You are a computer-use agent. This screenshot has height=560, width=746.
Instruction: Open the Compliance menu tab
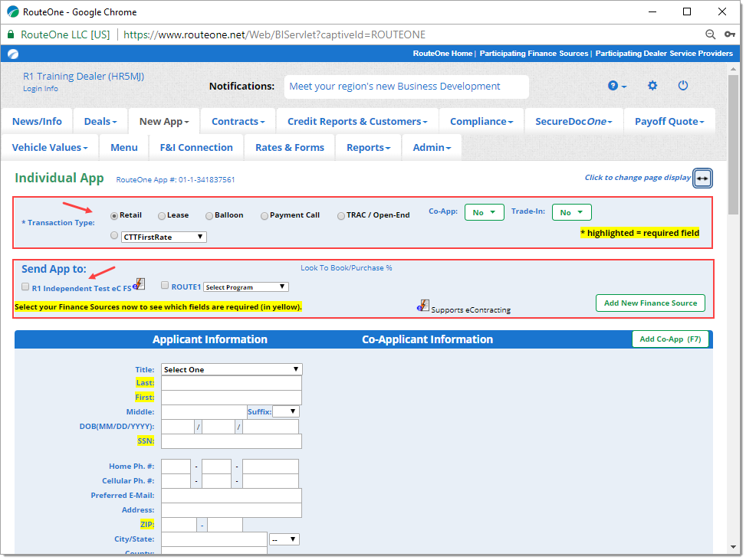(481, 121)
